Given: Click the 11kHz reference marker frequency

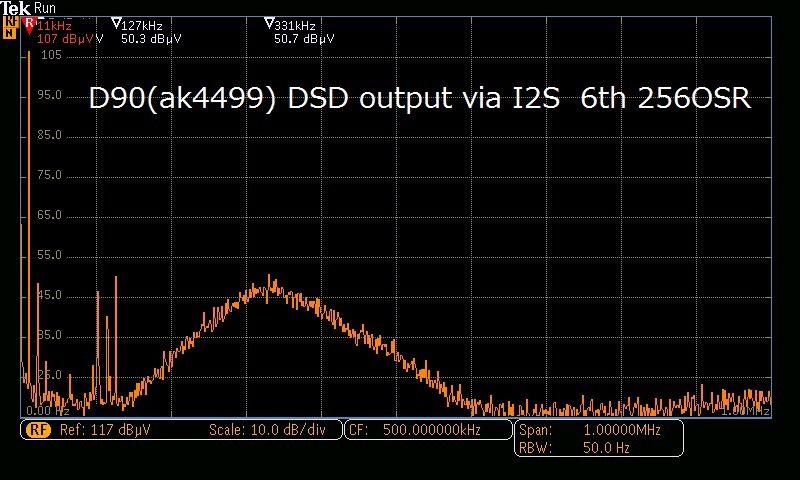Looking at the screenshot, I should point(54,26).
